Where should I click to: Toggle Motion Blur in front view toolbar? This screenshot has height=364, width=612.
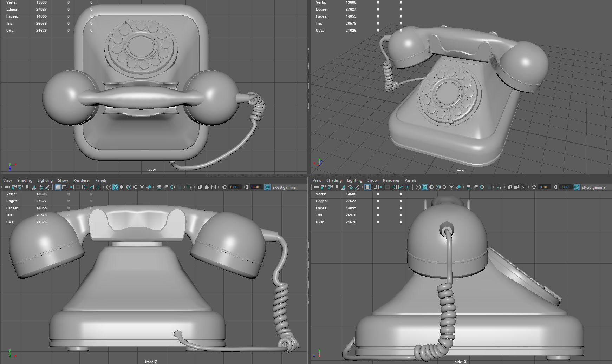pos(166,187)
